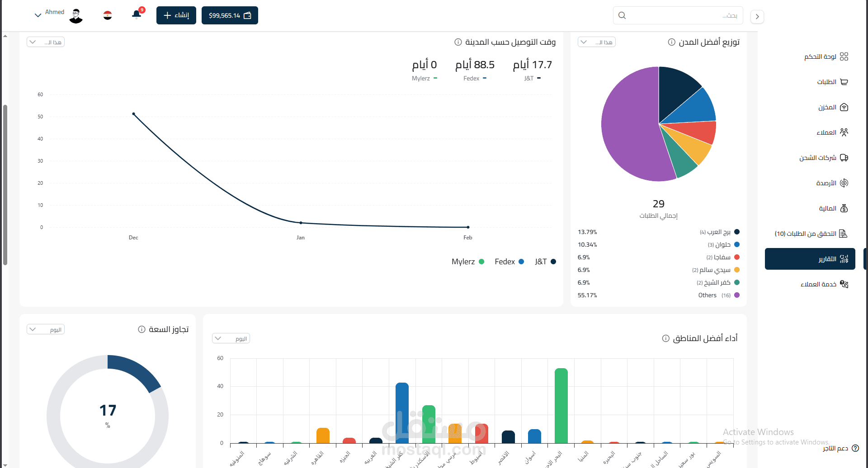Viewport: 868px width, 468px height.
Task: Click the "55.17%" percentage value
Action: point(587,295)
